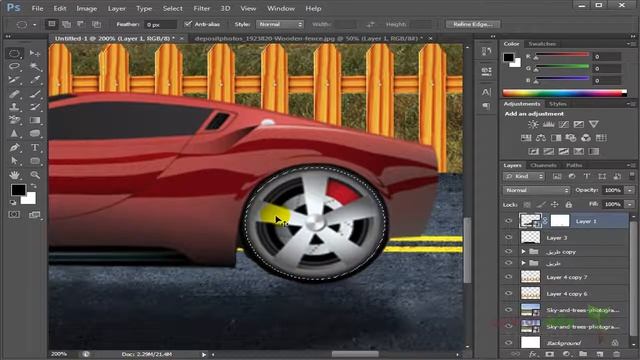Click the foreground color swatch in toolbox
This screenshot has height=360, width=640.
click(x=18, y=190)
